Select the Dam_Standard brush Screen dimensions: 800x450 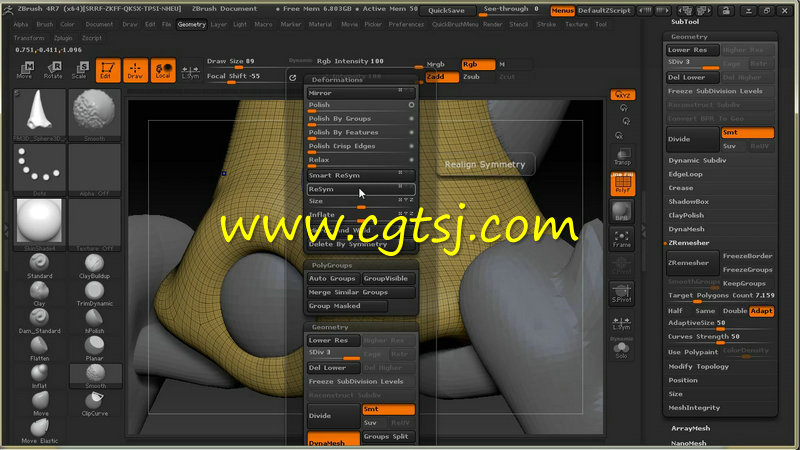pyautogui.click(x=39, y=321)
